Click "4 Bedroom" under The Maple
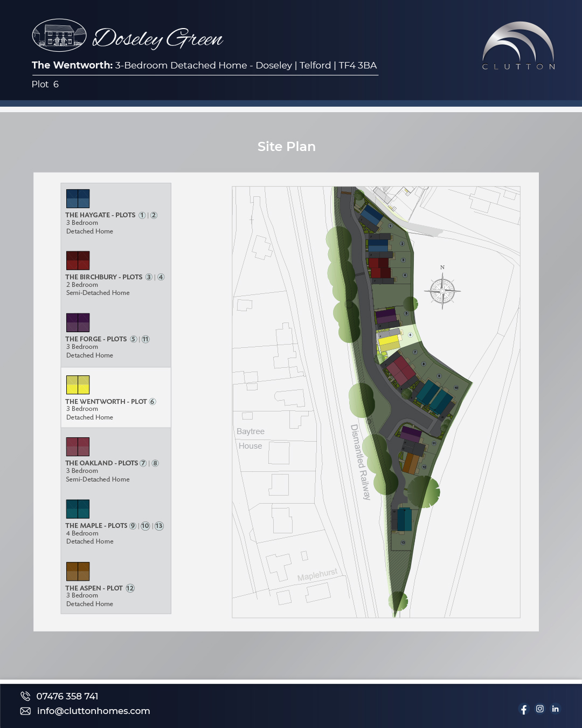This screenshot has height=728, width=582. point(82,533)
